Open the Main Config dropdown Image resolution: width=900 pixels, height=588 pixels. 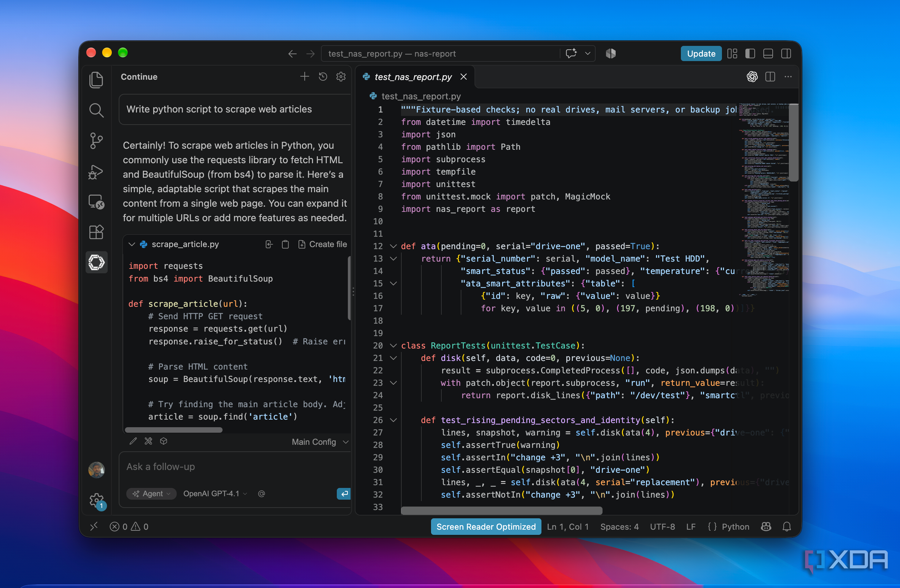320,442
